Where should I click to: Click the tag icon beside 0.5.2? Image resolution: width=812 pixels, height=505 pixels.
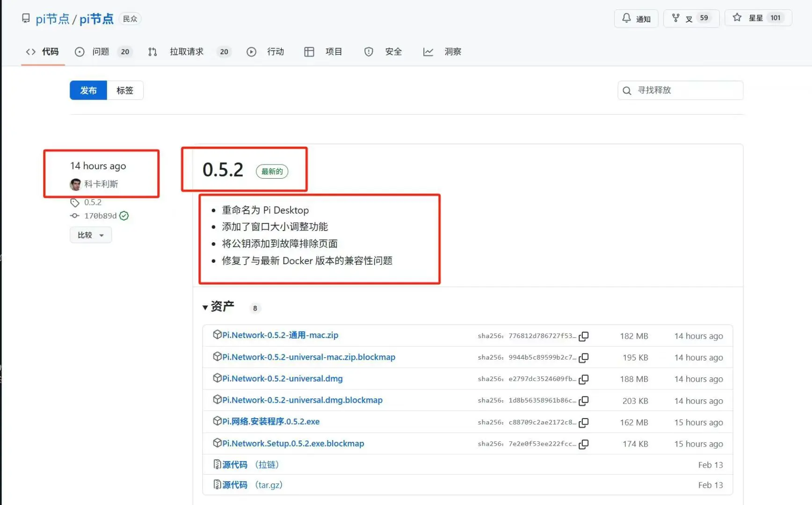point(74,202)
